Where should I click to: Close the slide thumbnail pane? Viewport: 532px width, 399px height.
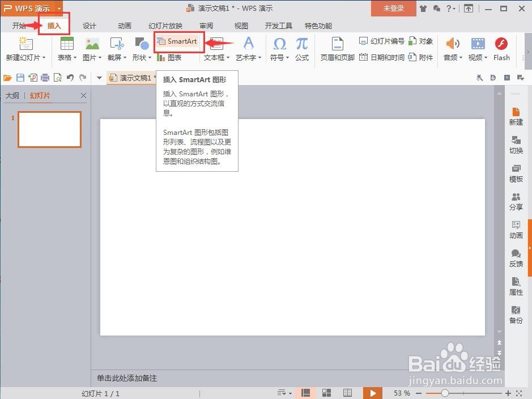pos(83,96)
